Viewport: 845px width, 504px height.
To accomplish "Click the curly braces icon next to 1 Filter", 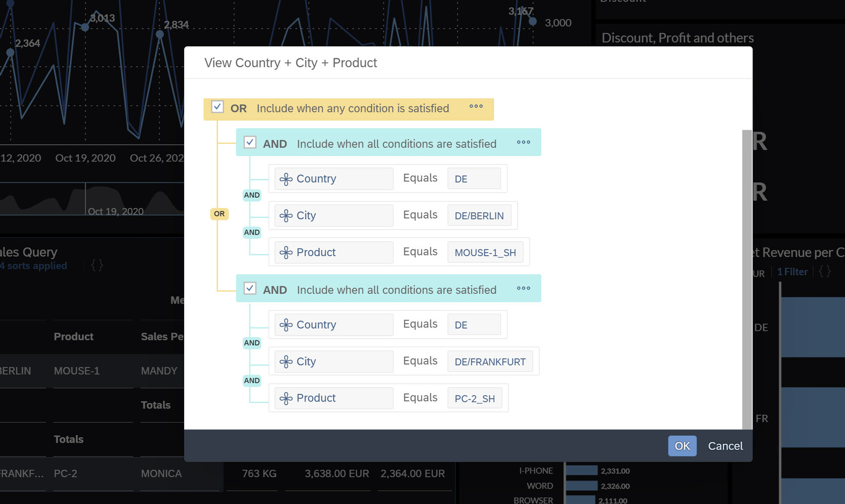I will [825, 272].
